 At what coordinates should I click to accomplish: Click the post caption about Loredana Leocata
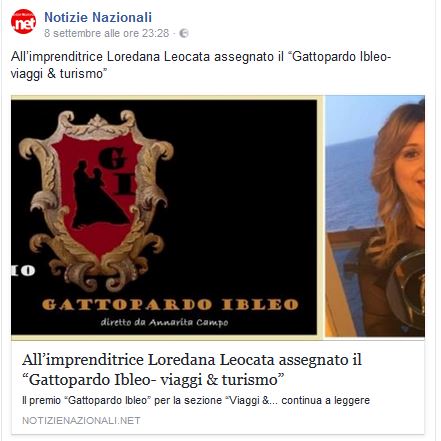[x=200, y=65]
